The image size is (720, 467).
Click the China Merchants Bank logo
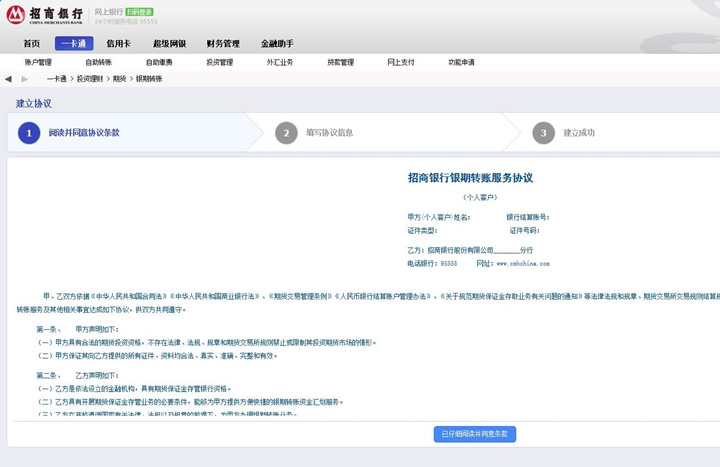tap(45, 15)
